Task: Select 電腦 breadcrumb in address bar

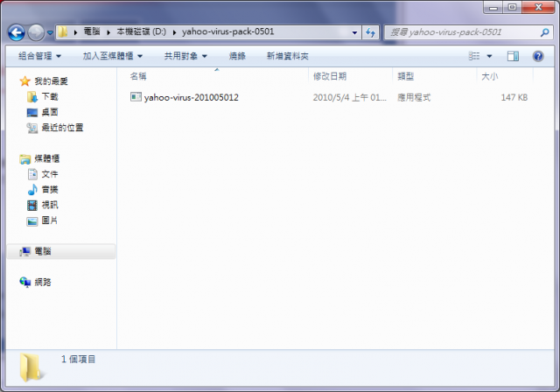Action: (x=92, y=31)
